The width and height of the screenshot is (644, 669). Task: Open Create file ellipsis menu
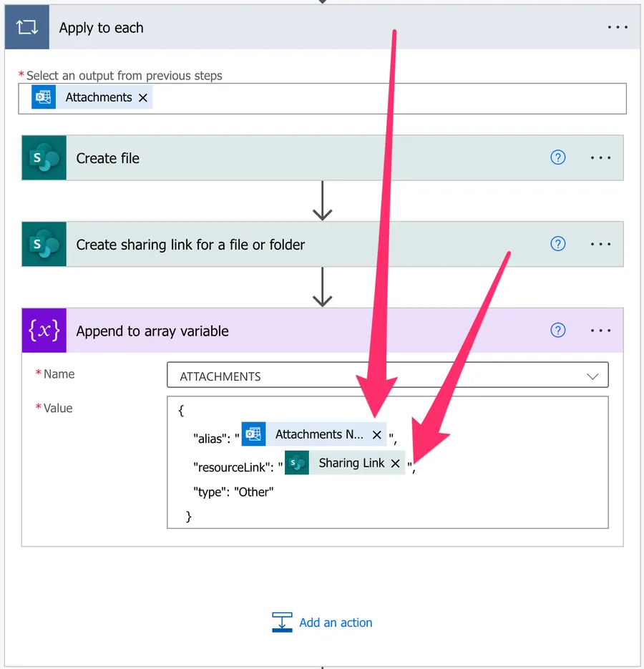tap(601, 158)
